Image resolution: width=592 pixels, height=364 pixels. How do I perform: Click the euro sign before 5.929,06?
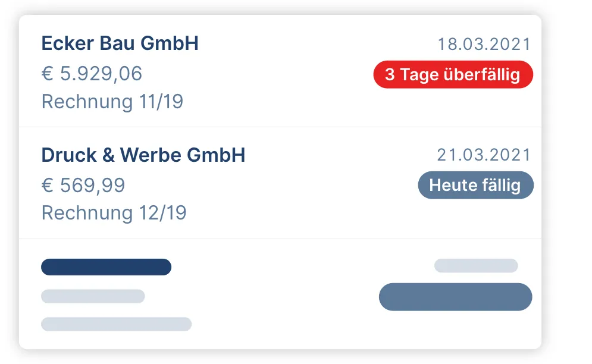47,73
